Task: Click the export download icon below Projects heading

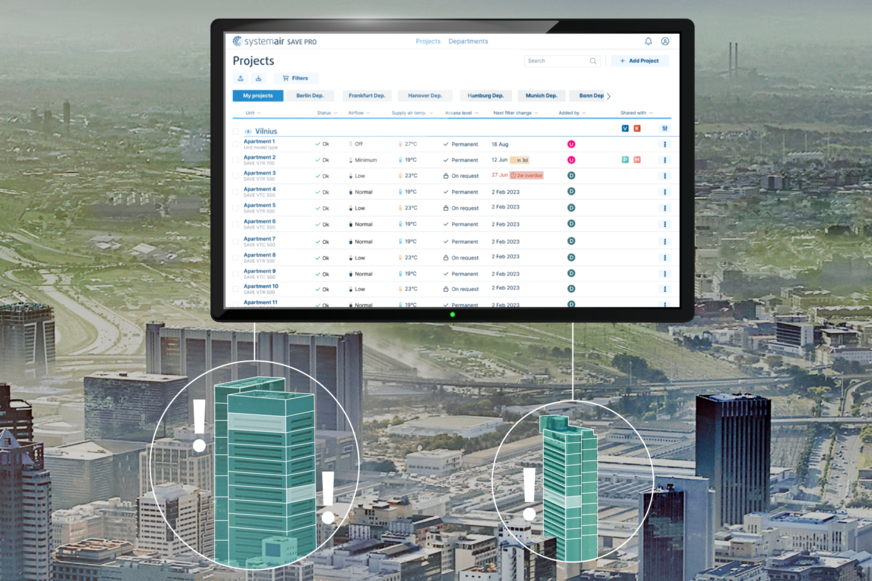Action: click(241, 78)
